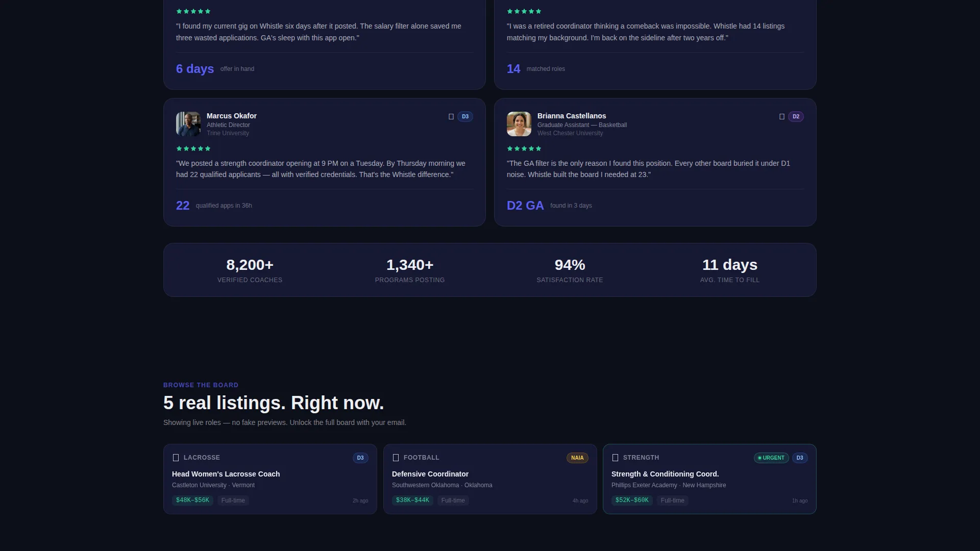980x551 pixels.
Task: Click the D2 GA found in 3 days metric
Action: coord(549,206)
